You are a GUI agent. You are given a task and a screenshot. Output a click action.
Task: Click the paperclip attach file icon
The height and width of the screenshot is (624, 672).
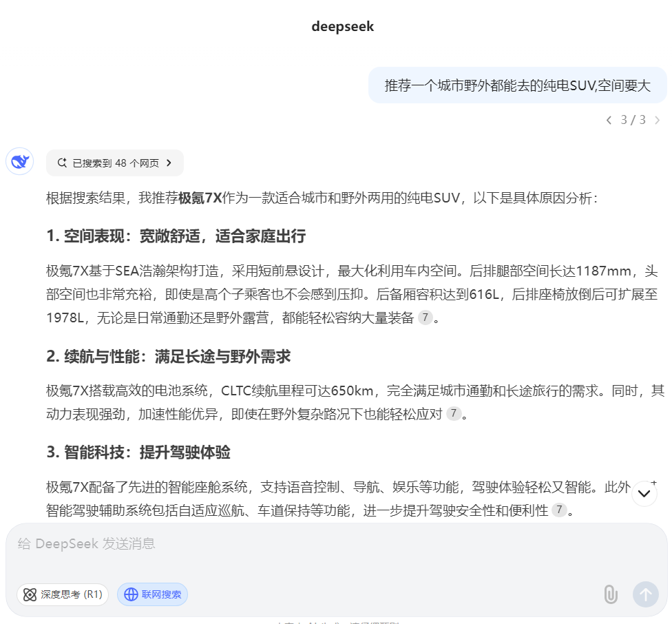pyautogui.click(x=611, y=594)
